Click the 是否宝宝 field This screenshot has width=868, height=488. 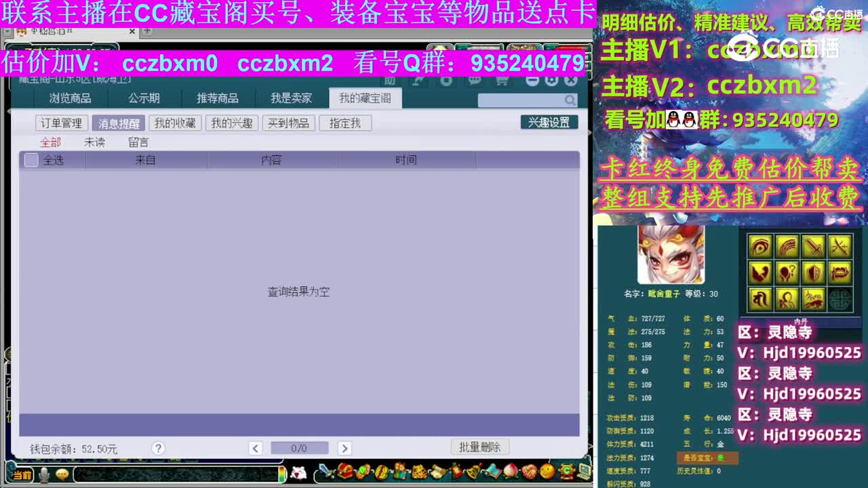pyautogui.click(x=707, y=457)
